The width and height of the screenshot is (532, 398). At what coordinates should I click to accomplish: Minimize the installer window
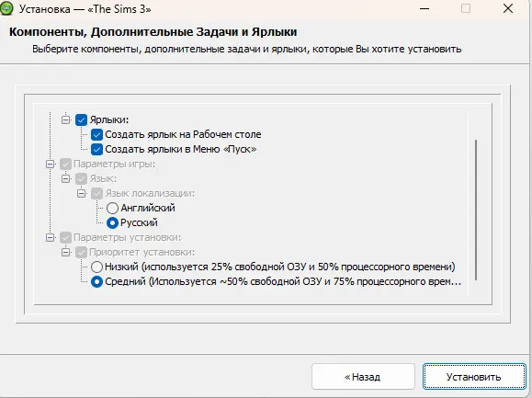[424, 8]
